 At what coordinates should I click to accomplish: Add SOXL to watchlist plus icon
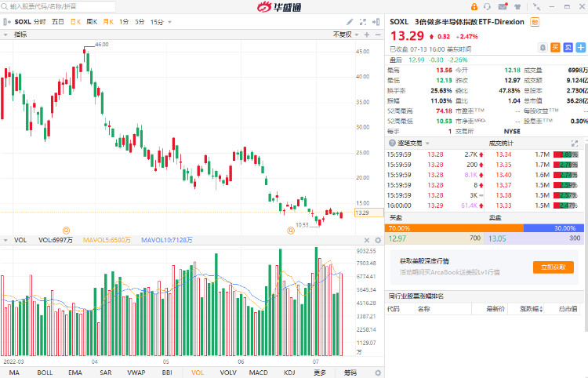point(580,47)
